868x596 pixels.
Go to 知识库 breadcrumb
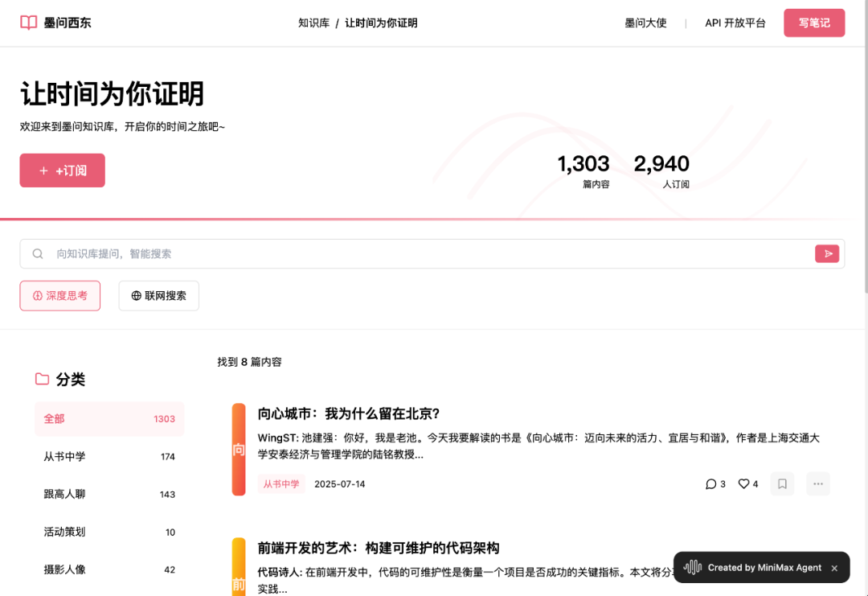[x=314, y=23]
